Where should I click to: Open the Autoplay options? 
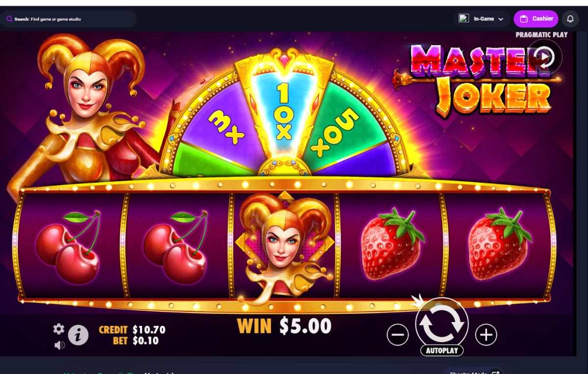point(442,350)
